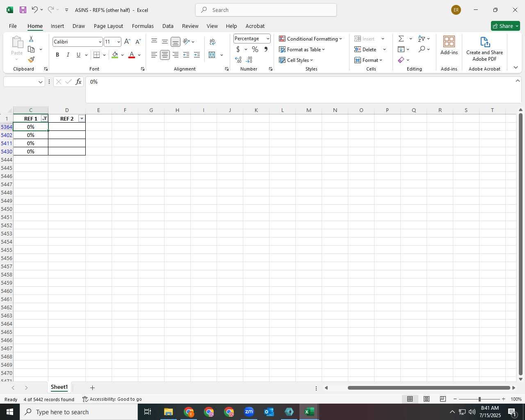
Task: Open the Format cells button
Action: coord(368,60)
